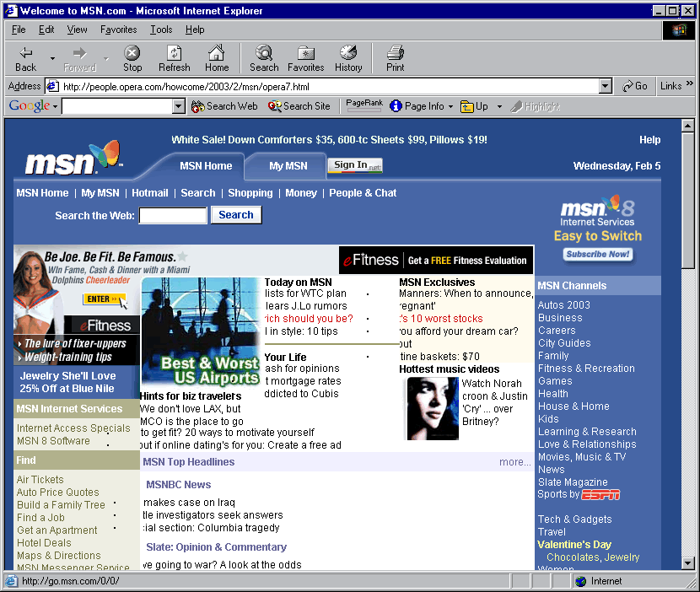700x592 pixels.
Task: Click the vertical scrollbar up arrow
Action: (688, 125)
